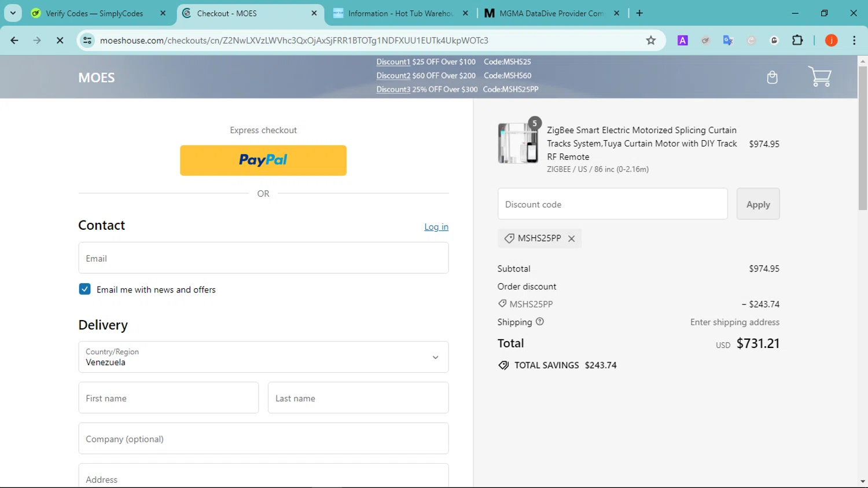Click the MOES store logo
This screenshot has width=868, height=488.
(97, 78)
